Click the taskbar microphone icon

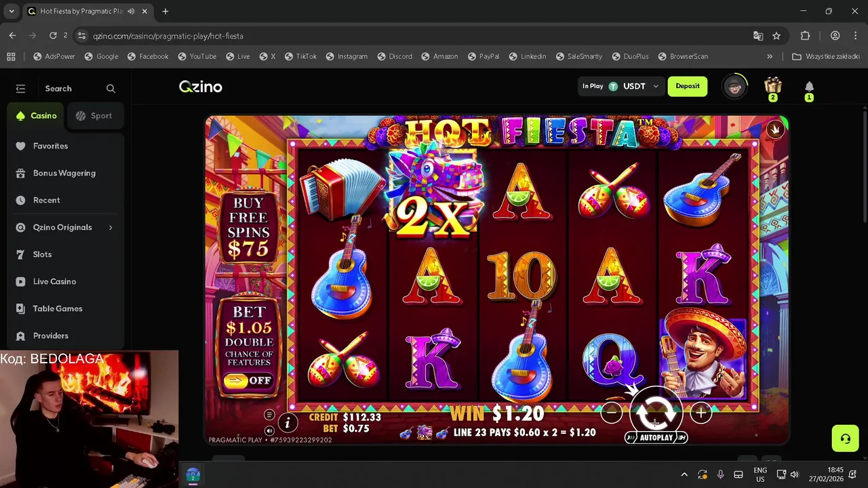point(720,474)
